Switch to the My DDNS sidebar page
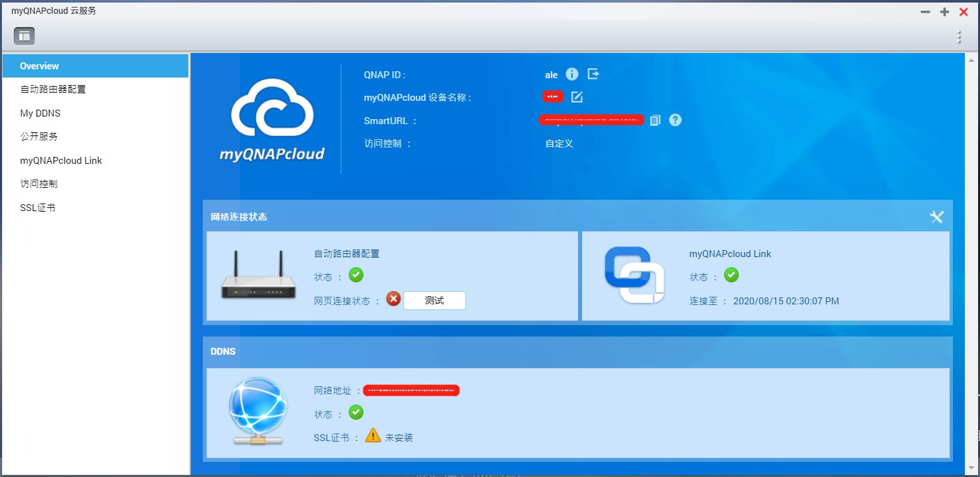This screenshot has height=477, width=980. pos(40,113)
